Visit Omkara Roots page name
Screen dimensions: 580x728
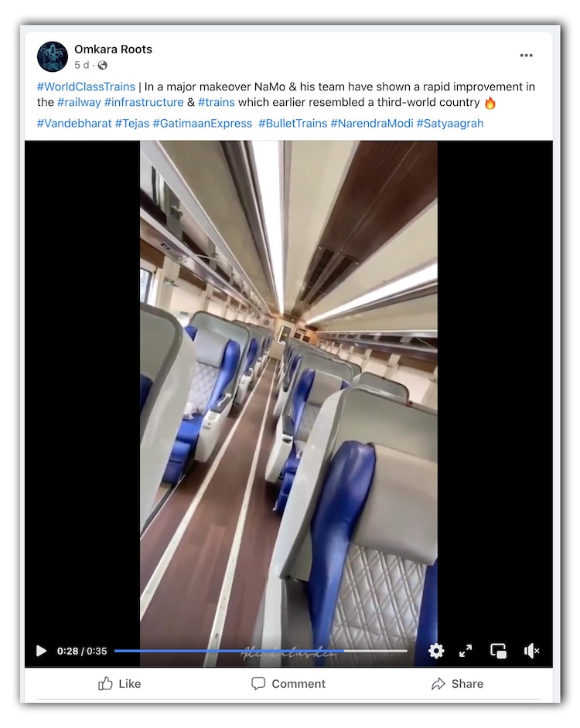click(x=114, y=49)
